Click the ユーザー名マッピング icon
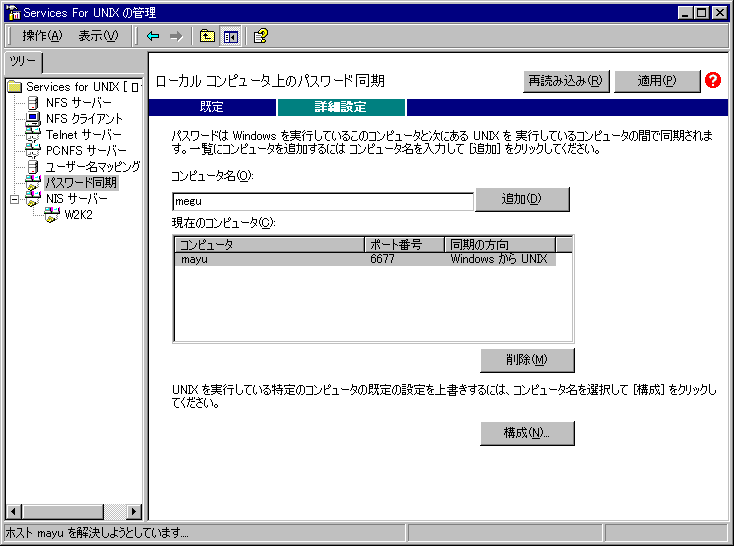Image resolution: width=734 pixels, height=546 pixels. tap(33, 167)
